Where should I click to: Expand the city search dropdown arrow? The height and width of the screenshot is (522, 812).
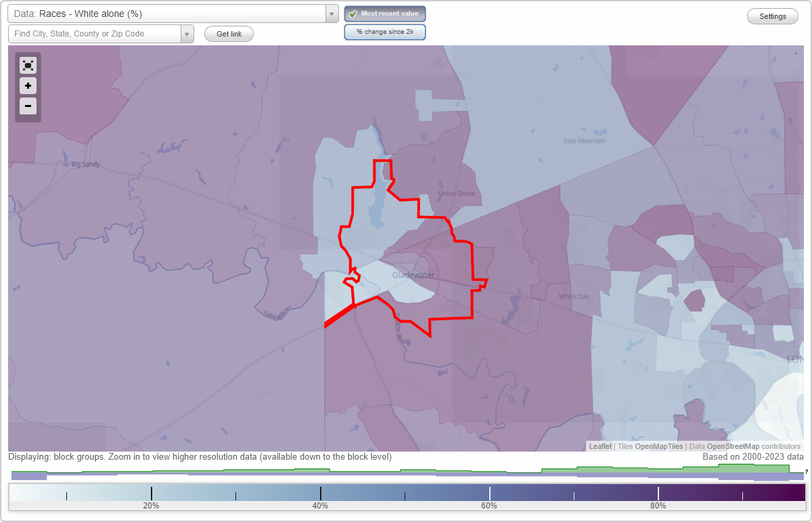(x=187, y=33)
